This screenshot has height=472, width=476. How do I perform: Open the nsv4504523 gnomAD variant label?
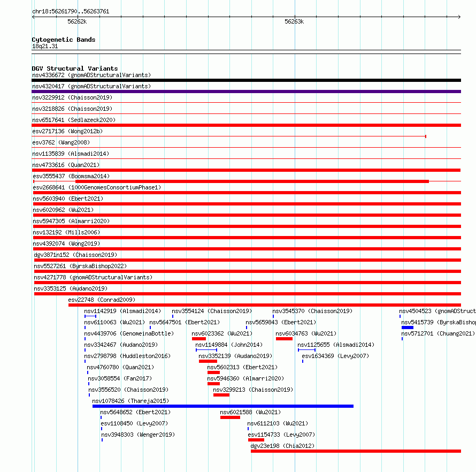click(437, 311)
